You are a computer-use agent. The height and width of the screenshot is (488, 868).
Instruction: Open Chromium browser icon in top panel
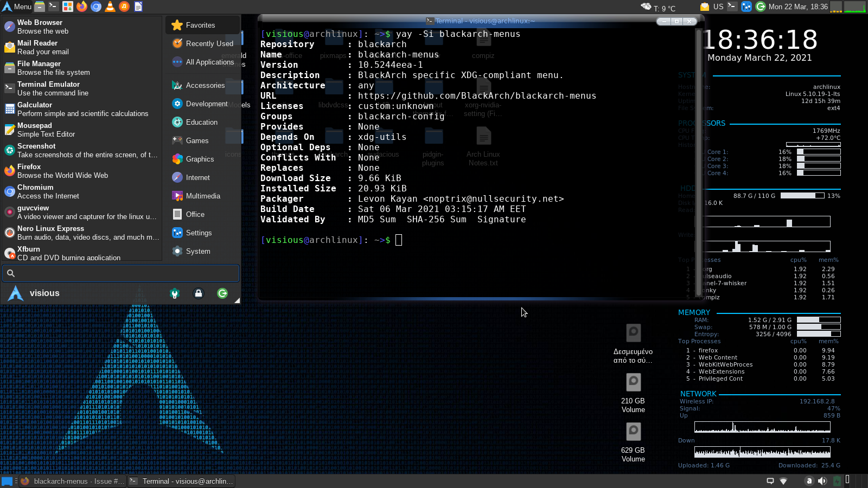[x=95, y=6]
